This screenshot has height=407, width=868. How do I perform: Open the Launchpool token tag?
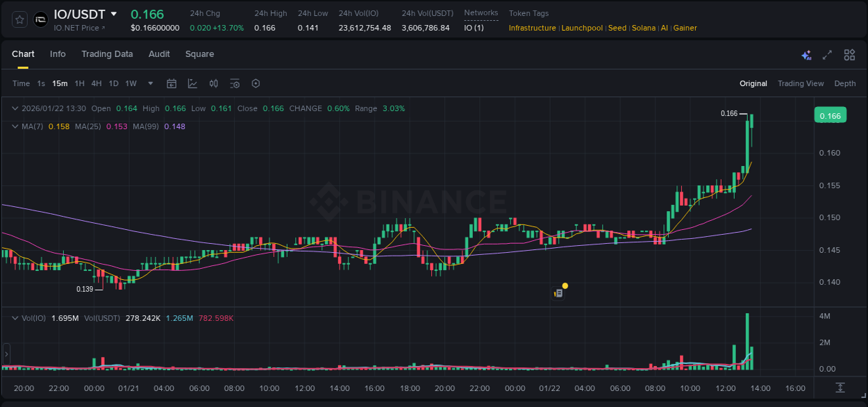click(582, 28)
